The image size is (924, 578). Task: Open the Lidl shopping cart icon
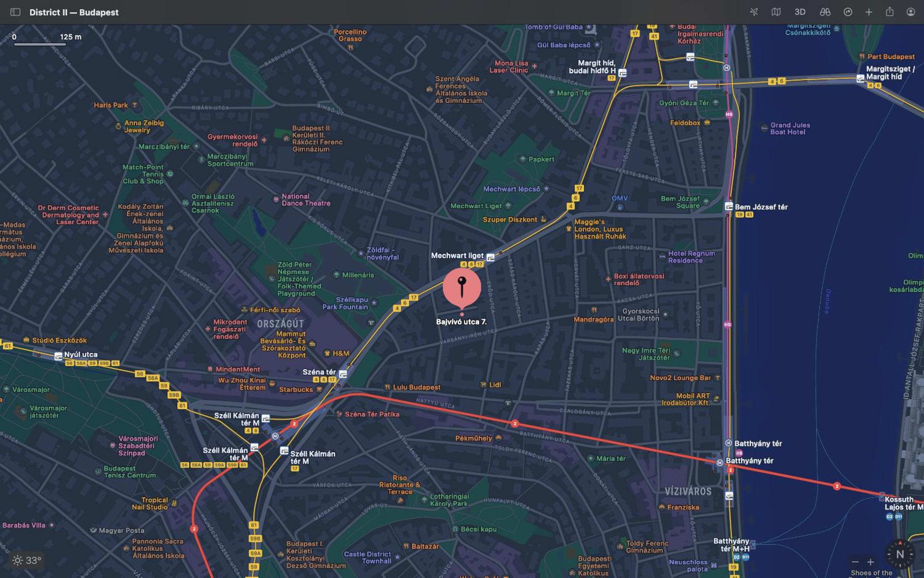pyautogui.click(x=484, y=385)
